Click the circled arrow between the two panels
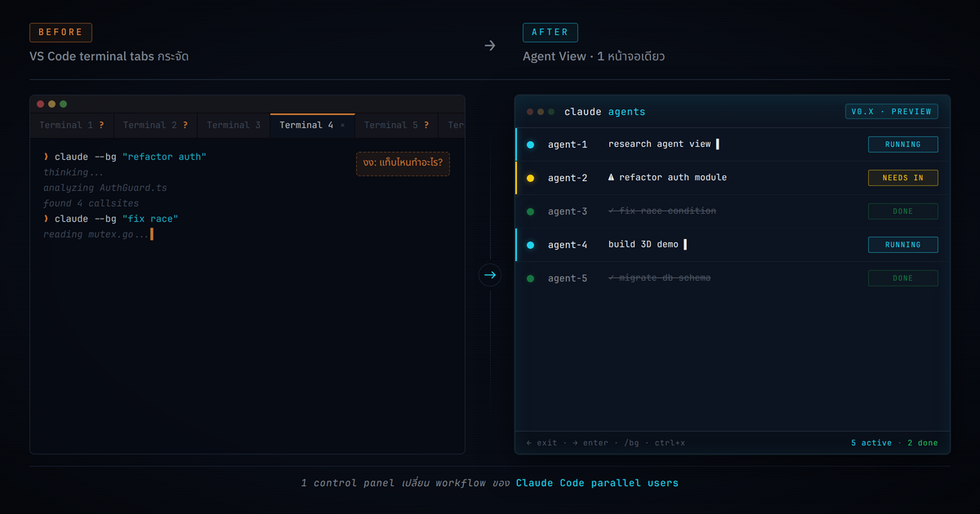 coord(490,275)
